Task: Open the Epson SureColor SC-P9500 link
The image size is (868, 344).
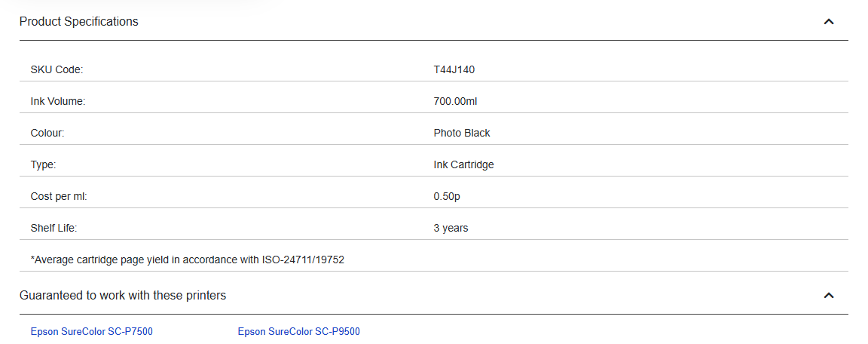Action: coord(299,332)
